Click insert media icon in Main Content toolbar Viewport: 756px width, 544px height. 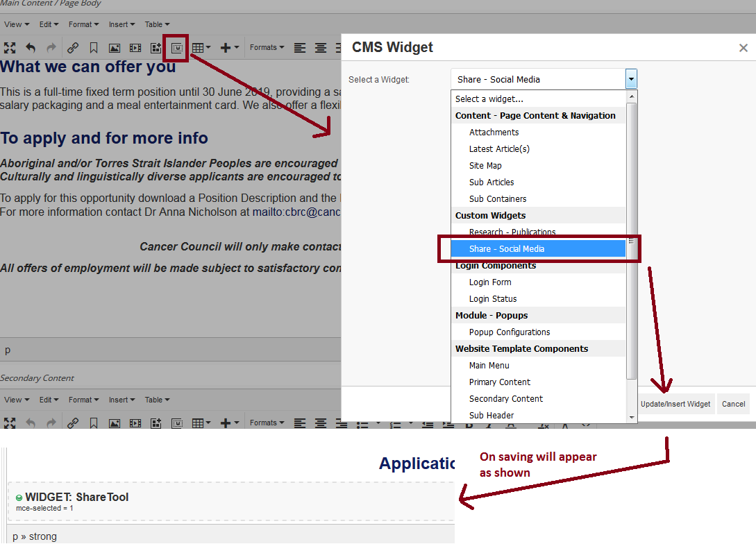click(135, 48)
